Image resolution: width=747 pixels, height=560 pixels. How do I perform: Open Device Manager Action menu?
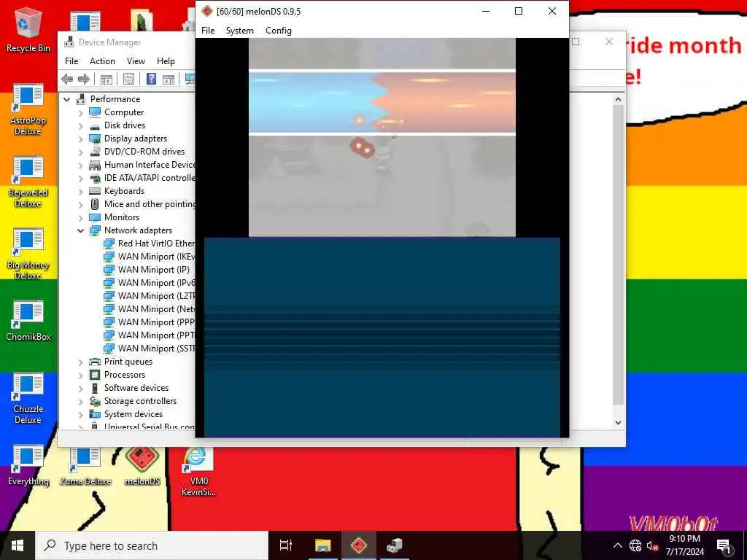(x=102, y=61)
